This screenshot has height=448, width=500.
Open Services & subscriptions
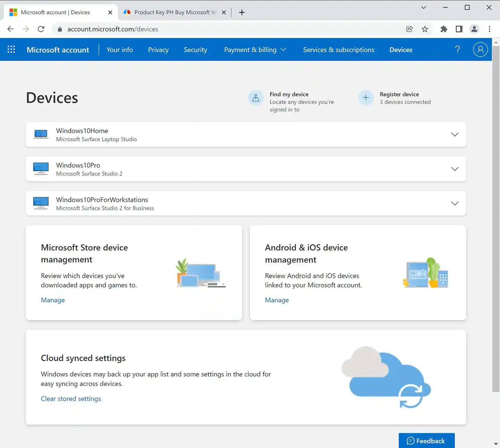(x=339, y=50)
